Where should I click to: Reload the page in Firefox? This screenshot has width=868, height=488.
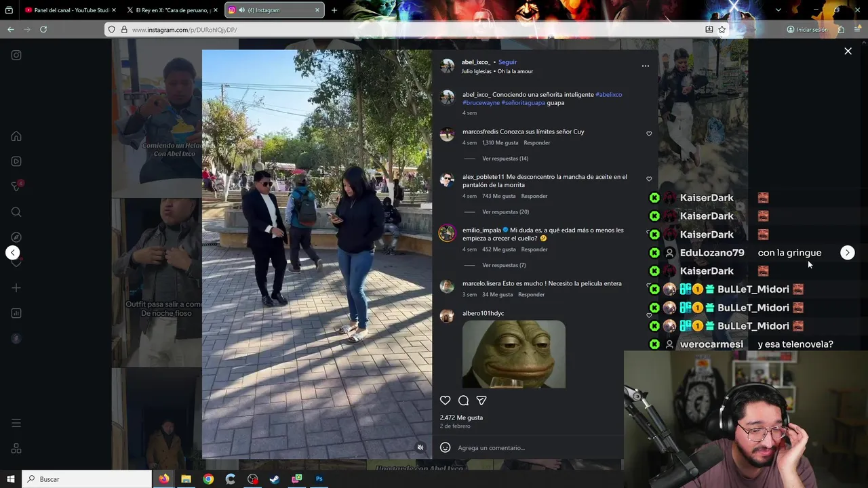[43, 29]
